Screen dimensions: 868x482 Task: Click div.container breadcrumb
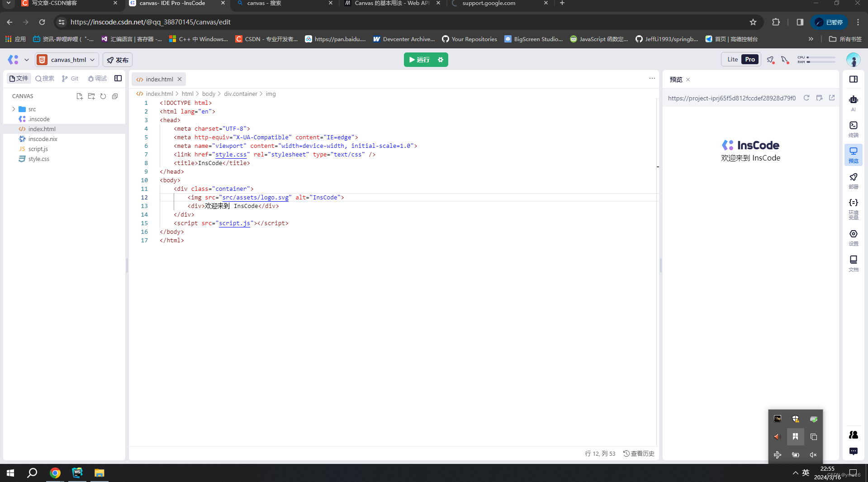(x=240, y=94)
